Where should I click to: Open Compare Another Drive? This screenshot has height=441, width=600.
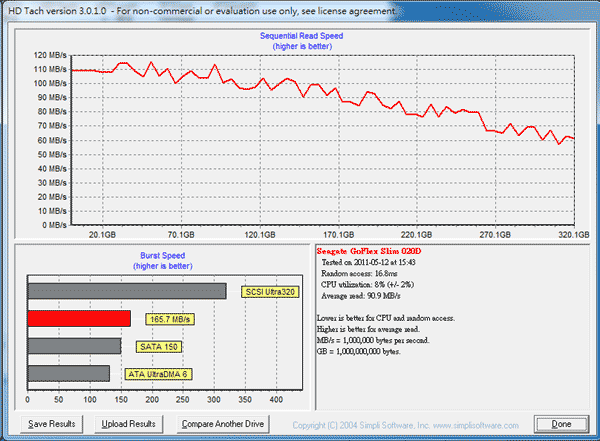pos(223,424)
